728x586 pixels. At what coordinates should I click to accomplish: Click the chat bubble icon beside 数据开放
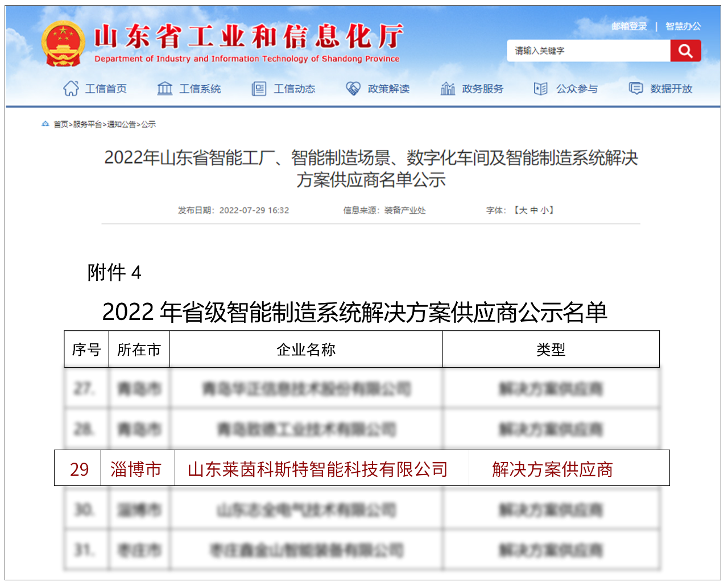pyautogui.click(x=635, y=89)
